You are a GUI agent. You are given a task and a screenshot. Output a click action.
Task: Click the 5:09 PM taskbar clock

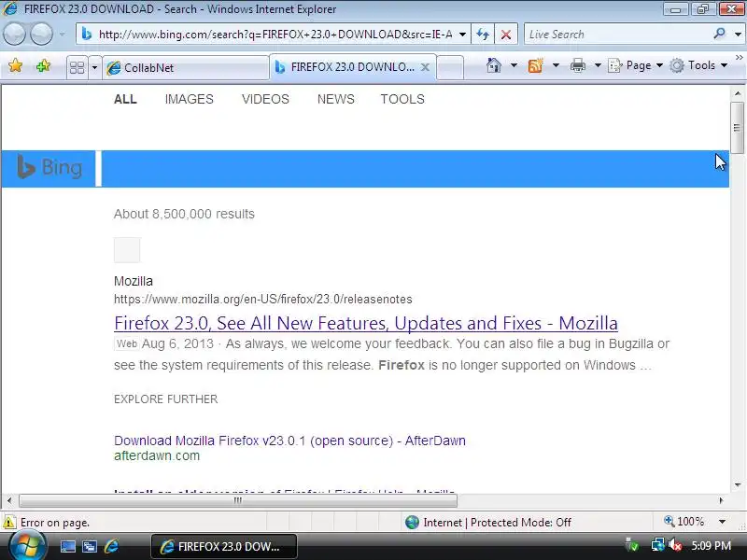[x=712, y=545]
